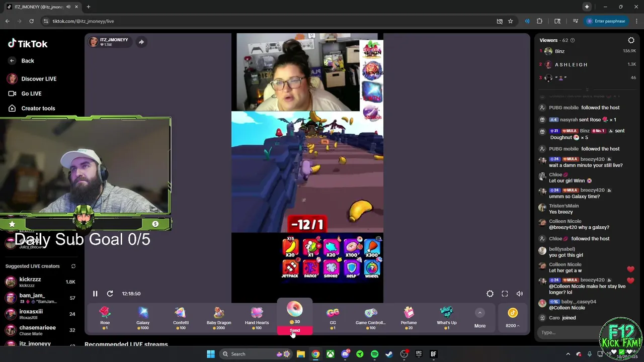
Task: Open Epic Games launcher from taskbar
Action: click(x=419, y=354)
